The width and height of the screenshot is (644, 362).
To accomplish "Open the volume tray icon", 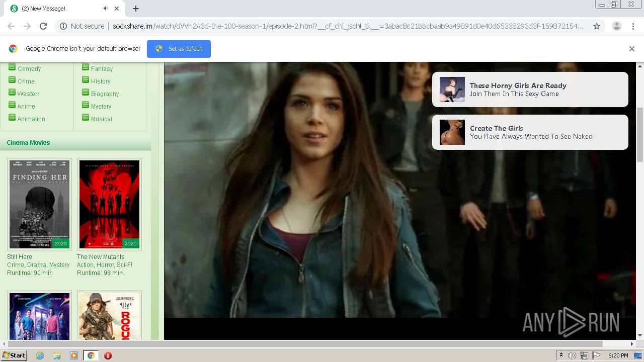I will [x=572, y=355].
